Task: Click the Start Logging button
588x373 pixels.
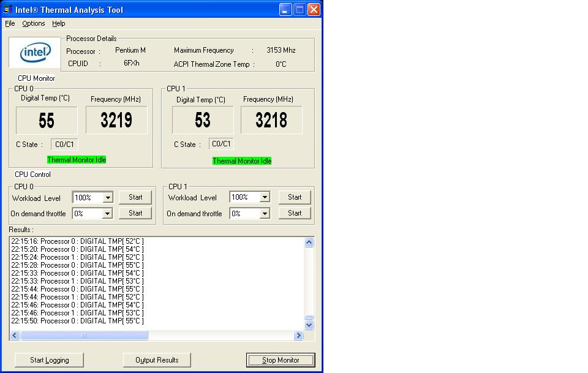Action: click(49, 360)
